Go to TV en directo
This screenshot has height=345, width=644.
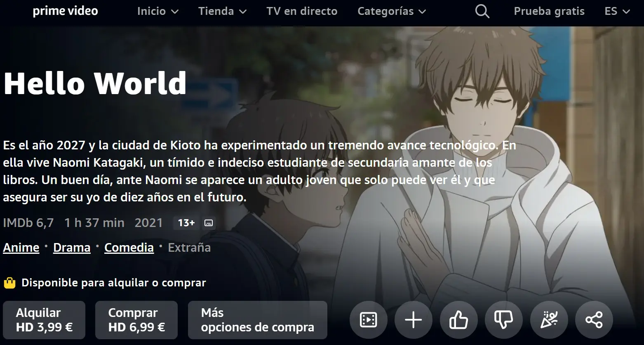coord(302,11)
